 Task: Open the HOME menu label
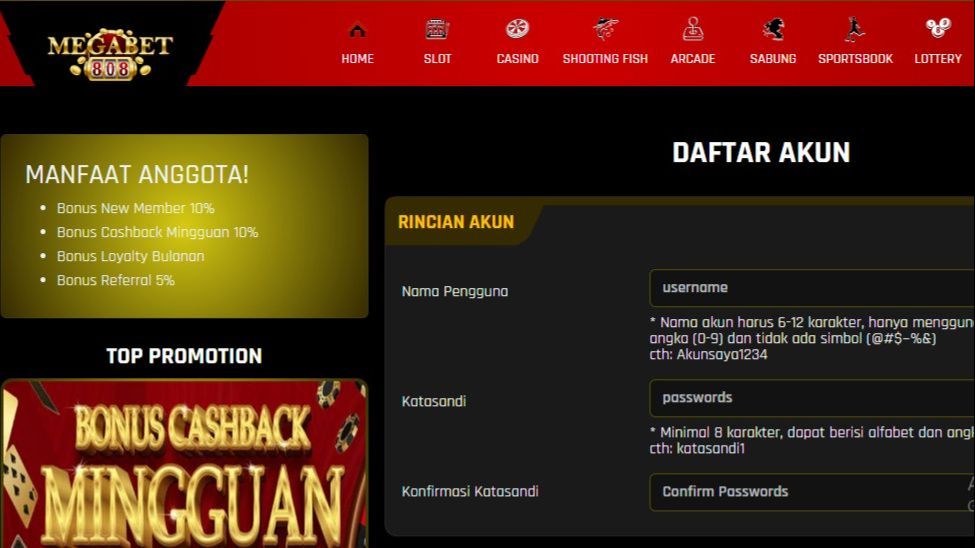click(358, 58)
